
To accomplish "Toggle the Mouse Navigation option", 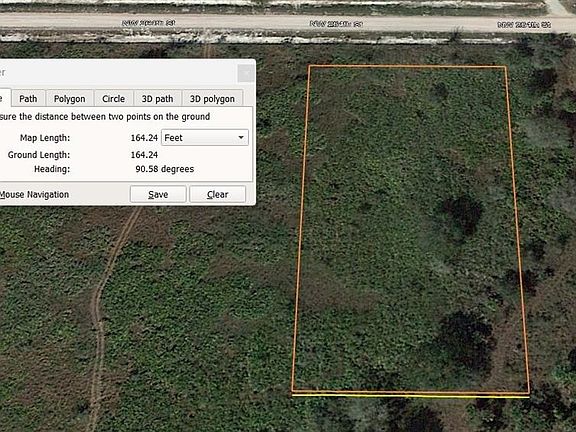I will [x=34, y=194].
